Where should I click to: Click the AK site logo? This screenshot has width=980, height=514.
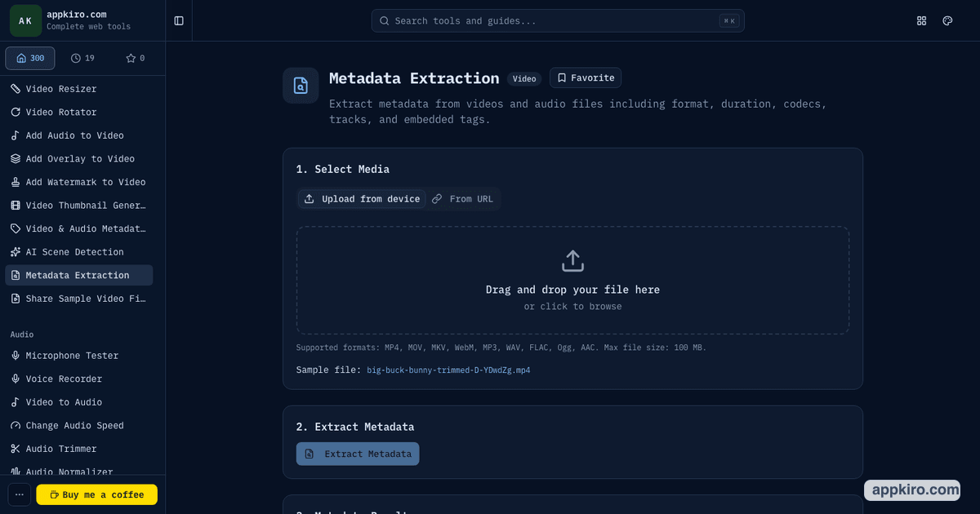point(25,20)
